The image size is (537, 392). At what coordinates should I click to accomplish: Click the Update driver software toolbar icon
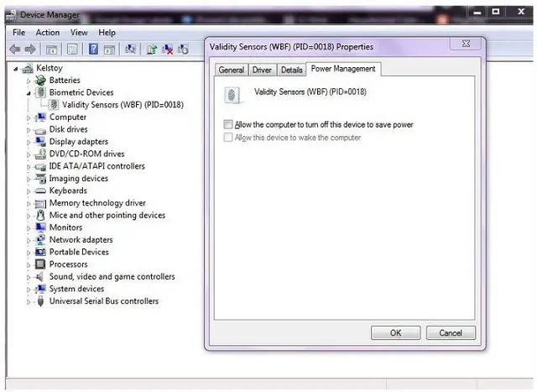click(x=151, y=50)
